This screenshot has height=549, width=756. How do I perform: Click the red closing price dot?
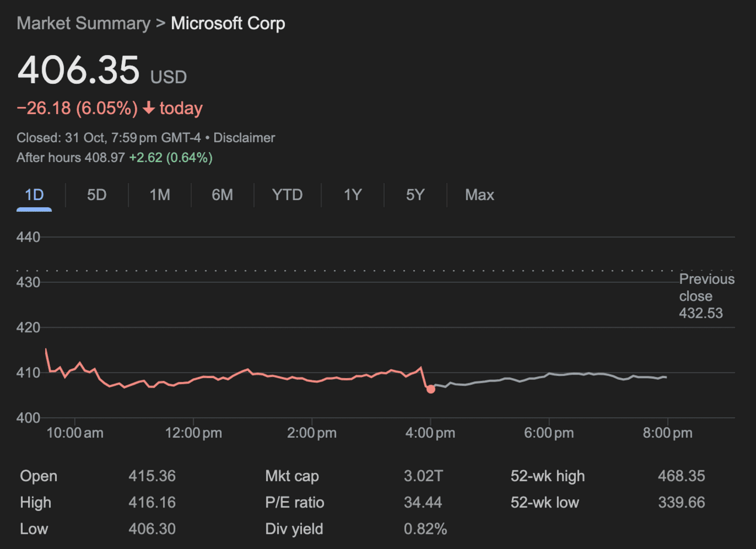click(x=431, y=389)
